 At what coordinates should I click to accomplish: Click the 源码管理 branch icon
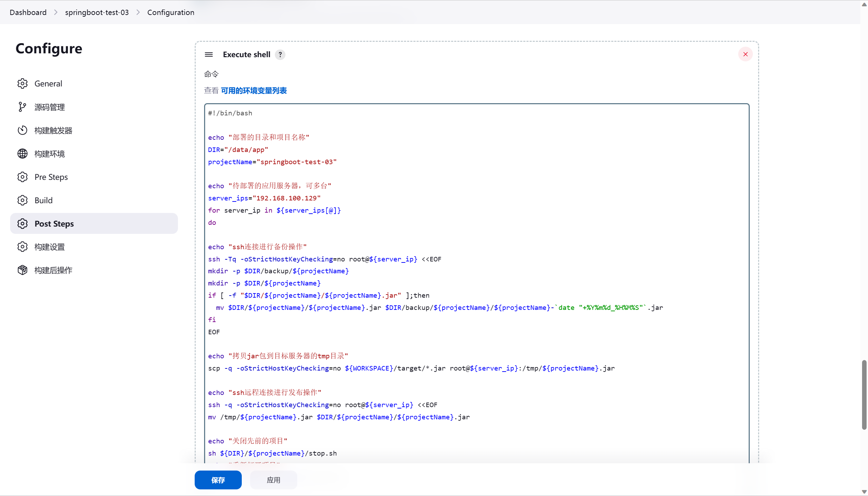pos(22,107)
